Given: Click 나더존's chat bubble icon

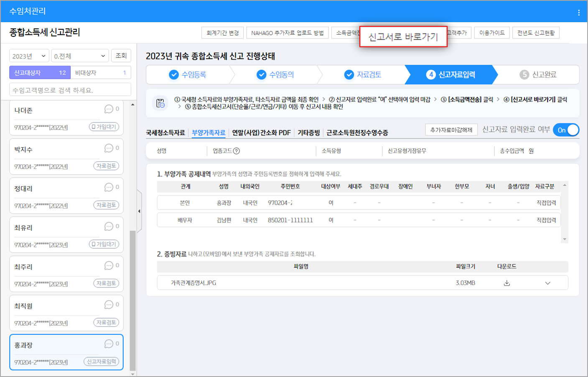Looking at the screenshot, I should (x=109, y=109).
